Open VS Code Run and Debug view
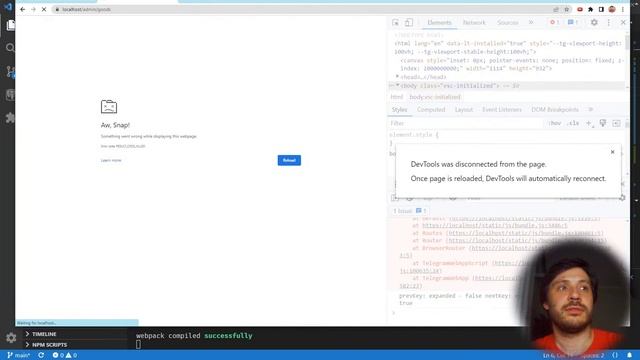The height and width of the screenshot is (360, 640). [10, 95]
